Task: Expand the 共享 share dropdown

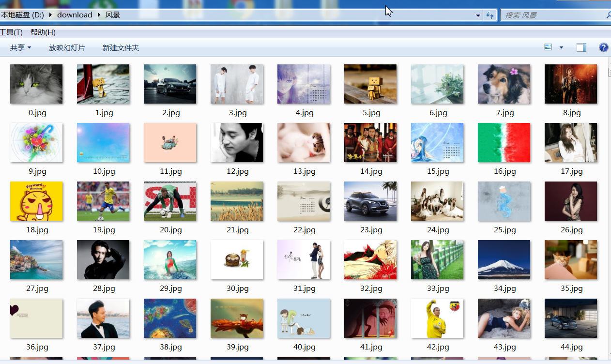Action: click(x=21, y=47)
